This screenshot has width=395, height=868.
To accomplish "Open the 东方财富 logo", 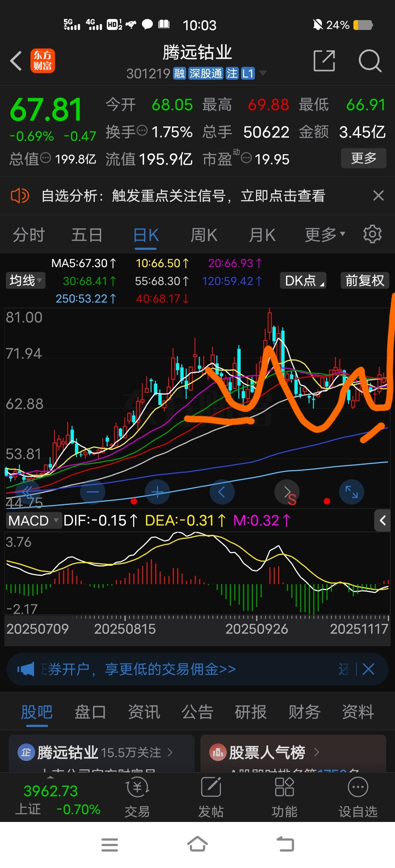I will tap(43, 61).
